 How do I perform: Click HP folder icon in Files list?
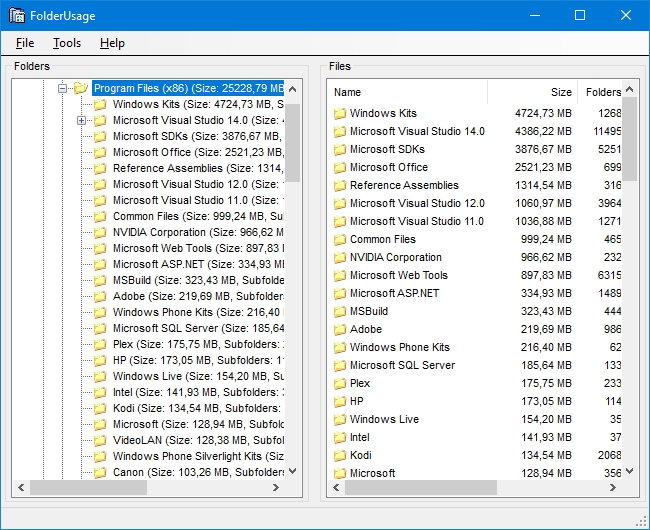(x=340, y=402)
